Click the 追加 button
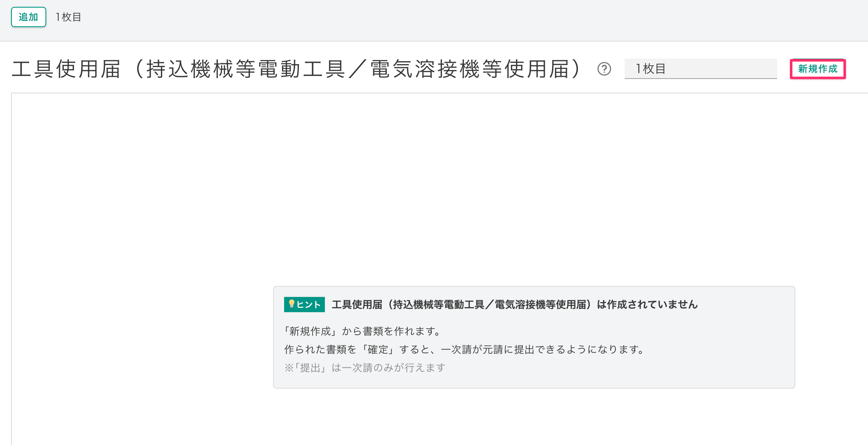The width and height of the screenshot is (868, 445). point(28,17)
